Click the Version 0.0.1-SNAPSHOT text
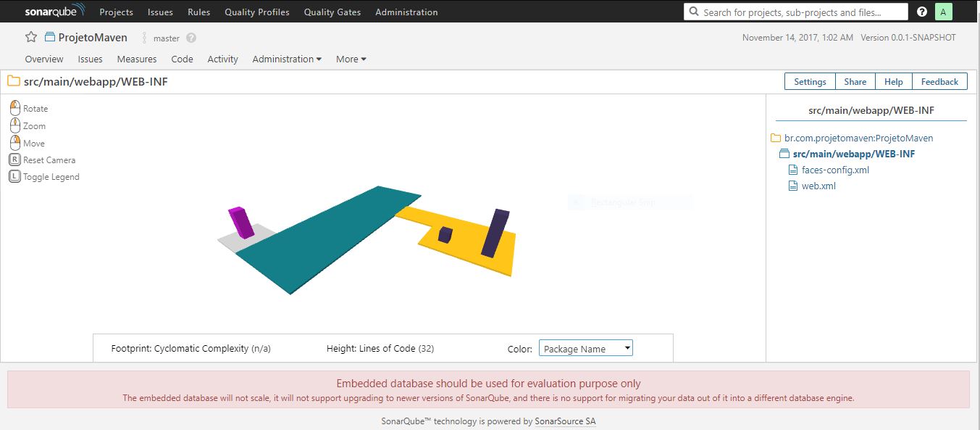This screenshot has width=980, height=430. click(908, 38)
